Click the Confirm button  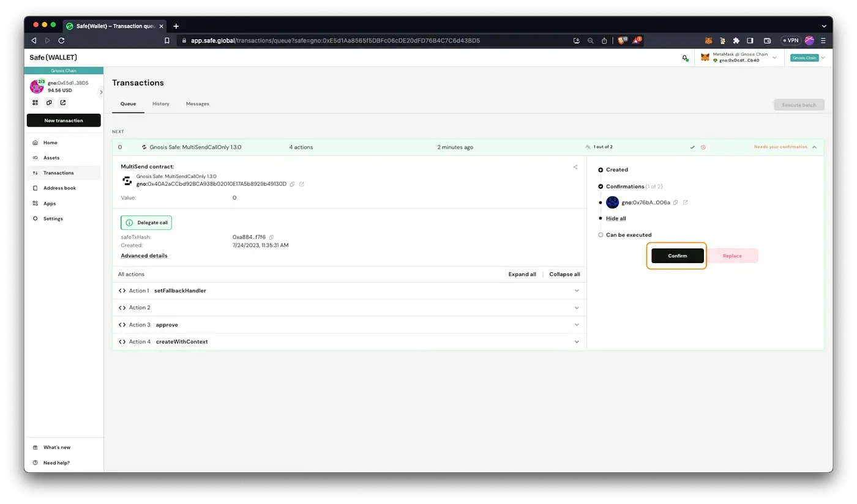tap(677, 256)
